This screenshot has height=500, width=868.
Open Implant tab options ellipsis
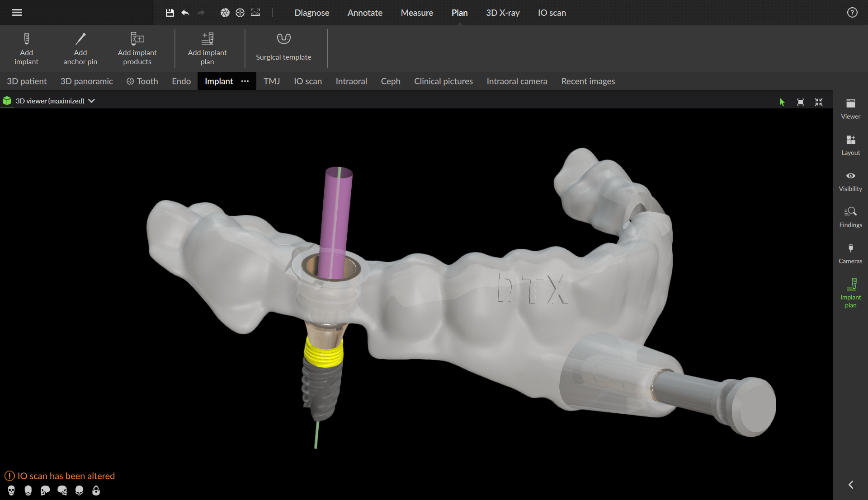click(x=245, y=81)
